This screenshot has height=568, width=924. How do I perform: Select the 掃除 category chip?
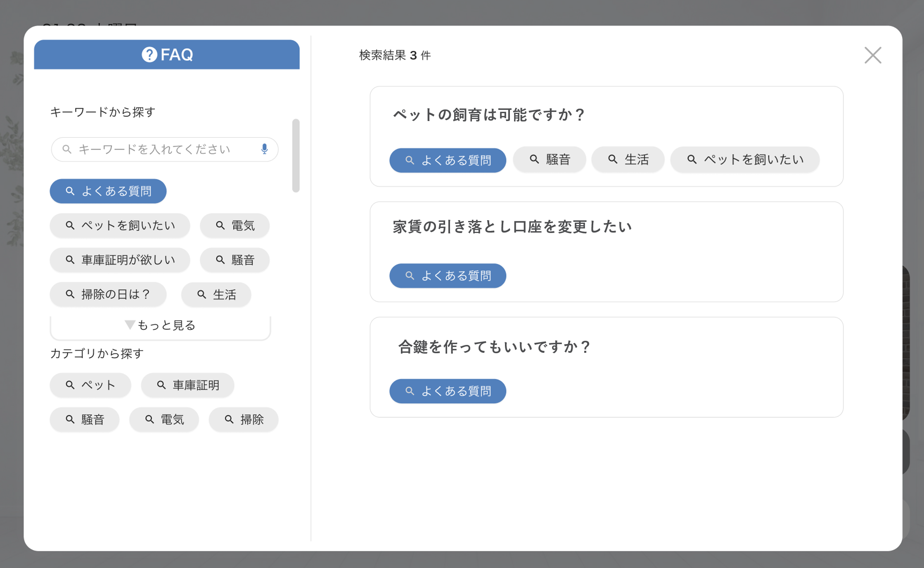pos(244,420)
